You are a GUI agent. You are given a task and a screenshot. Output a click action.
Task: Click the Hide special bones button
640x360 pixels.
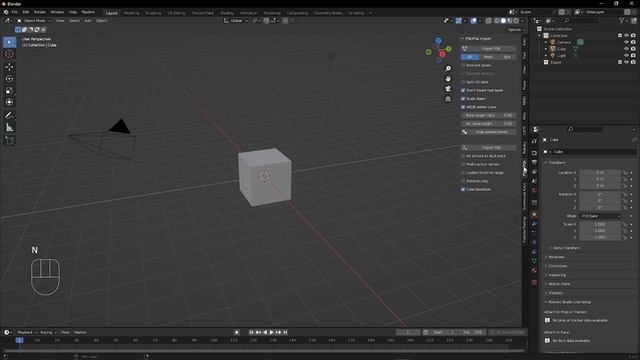[x=489, y=132]
